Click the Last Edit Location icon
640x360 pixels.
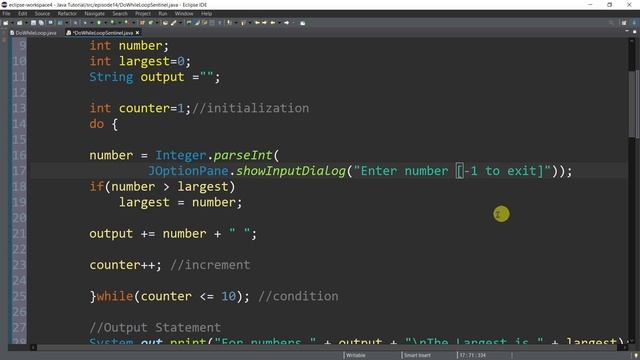pyautogui.click(x=257, y=23)
